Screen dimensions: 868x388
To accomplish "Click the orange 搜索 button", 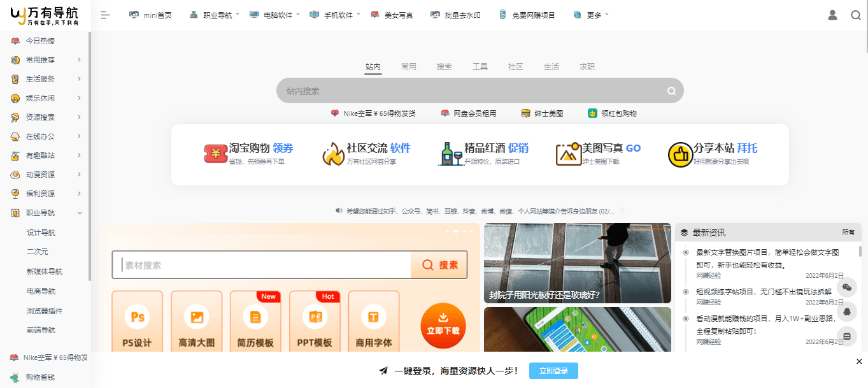I will (x=439, y=265).
